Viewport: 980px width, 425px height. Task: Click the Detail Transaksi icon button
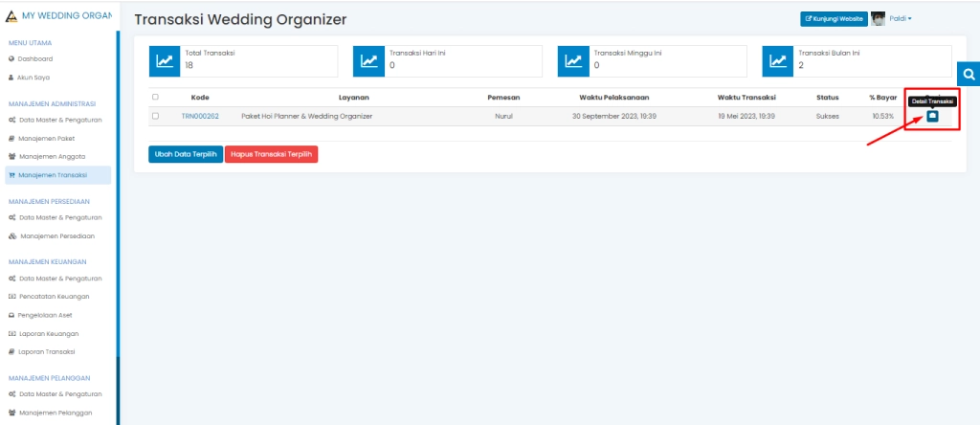(931, 116)
